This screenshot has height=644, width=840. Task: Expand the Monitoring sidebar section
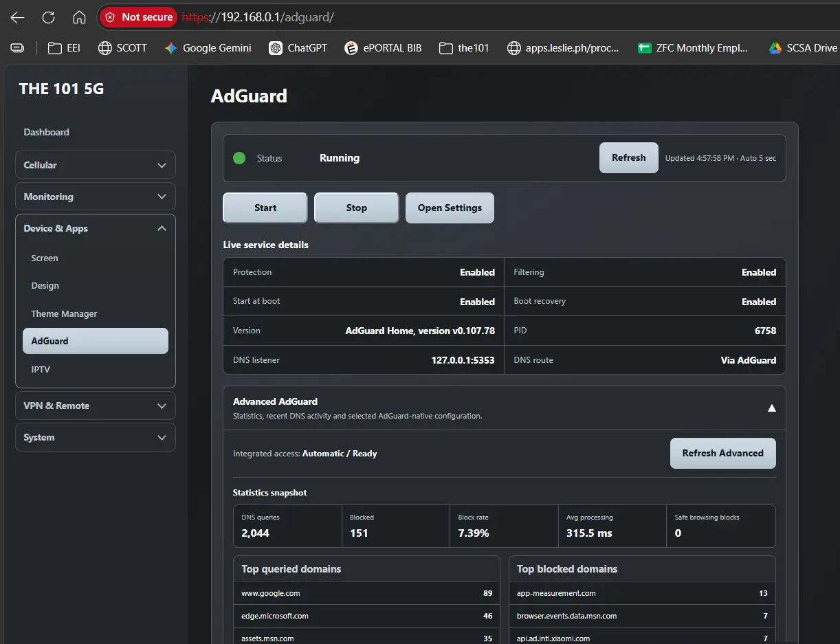tap(96, 197)
